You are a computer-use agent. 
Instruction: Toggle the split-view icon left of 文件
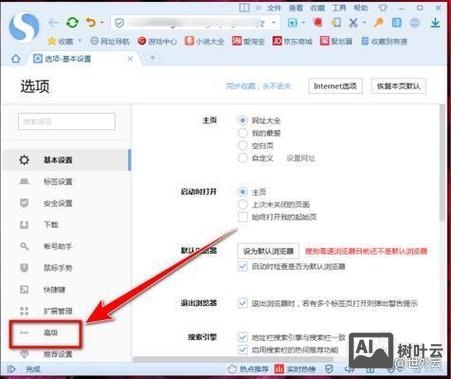tap(244, 7)
